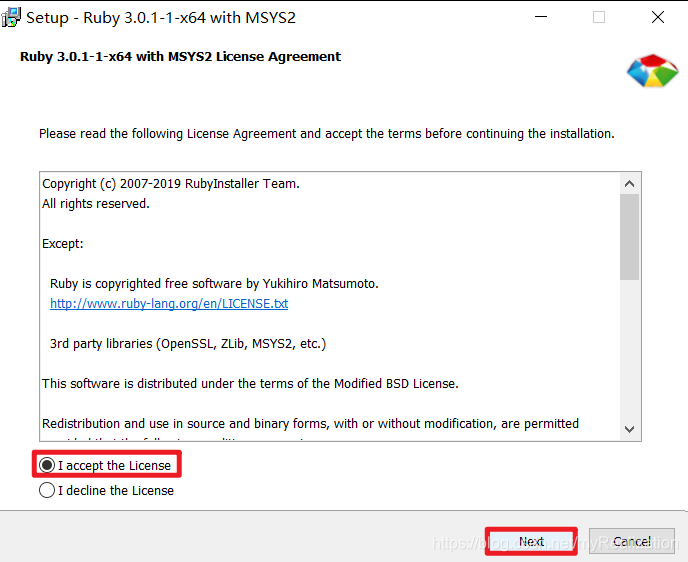Image resolution: width=688 pixels, height=562 pixels.
Task: Click the 3rd party libraries line
Action: pyautogui.click(x=188, y=344)
